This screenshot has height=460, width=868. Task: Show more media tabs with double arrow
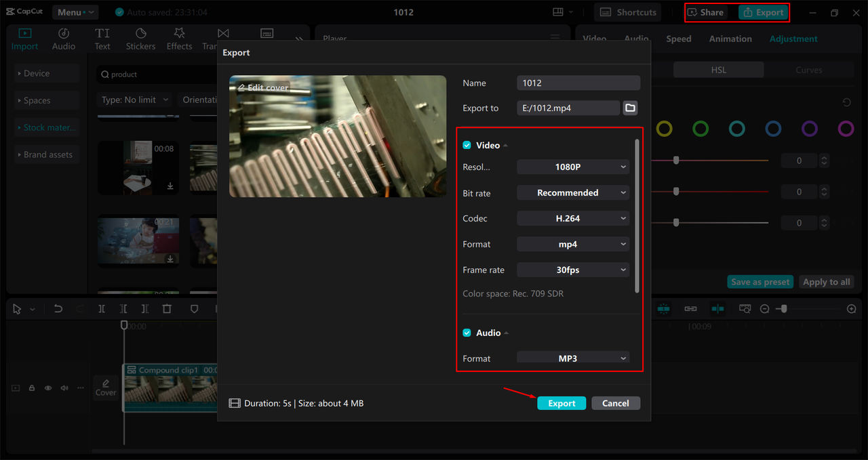(299, 39)
